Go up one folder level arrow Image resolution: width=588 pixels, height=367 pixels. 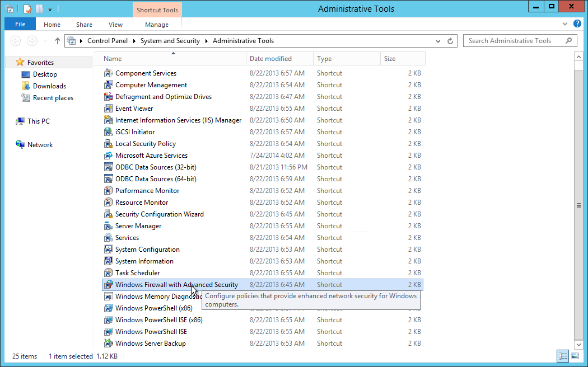[57, 41]
